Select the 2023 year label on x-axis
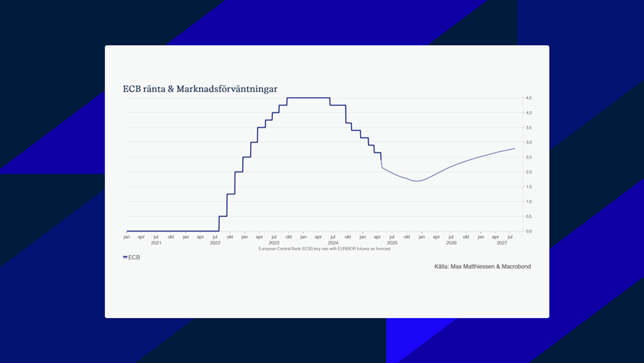The image size is (644, 363). (274, 243)
